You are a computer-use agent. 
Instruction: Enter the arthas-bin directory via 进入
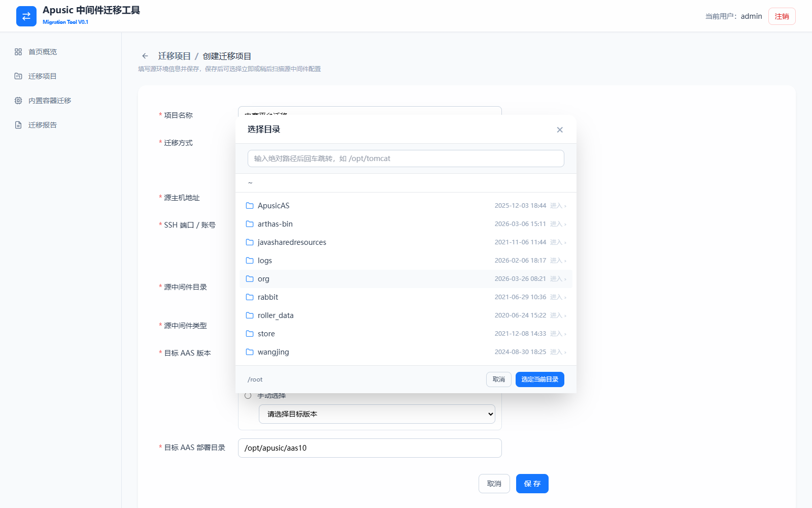tap(558, 224)
